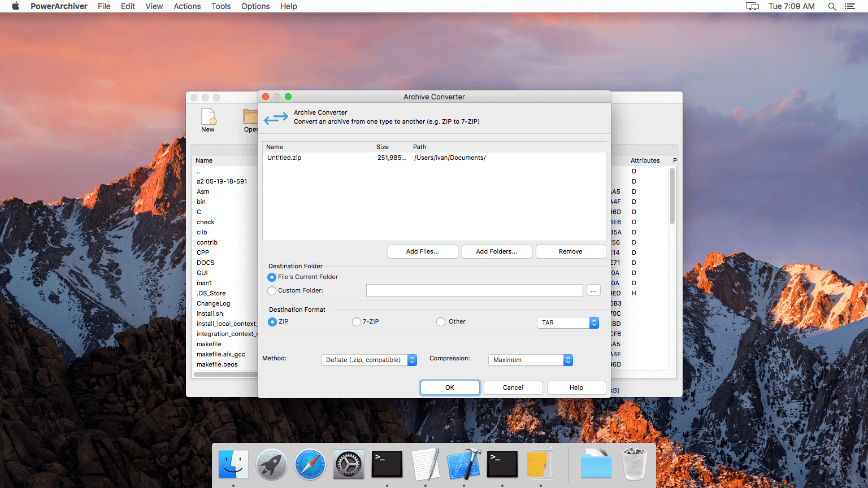Open the Options menu

point(255,6)
